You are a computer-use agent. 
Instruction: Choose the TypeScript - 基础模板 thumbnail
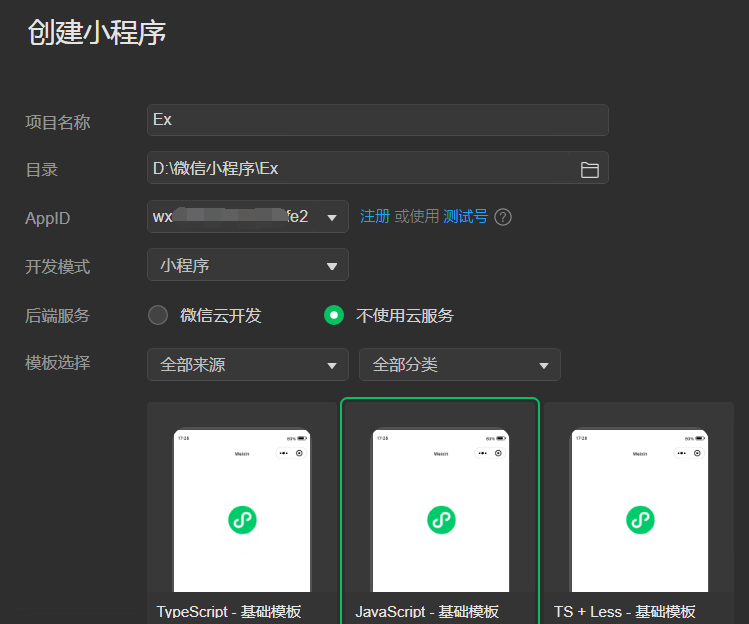pyautogui.click(x=242, y=509)
